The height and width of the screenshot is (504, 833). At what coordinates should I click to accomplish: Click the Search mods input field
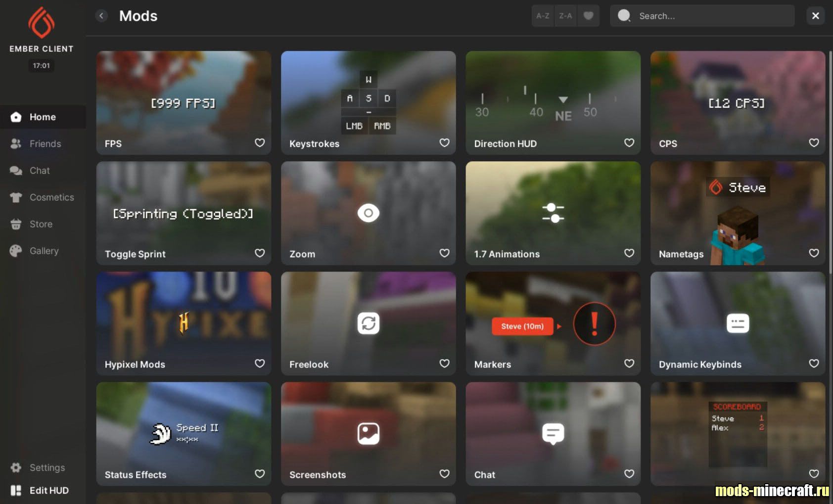tap(702, 16)
